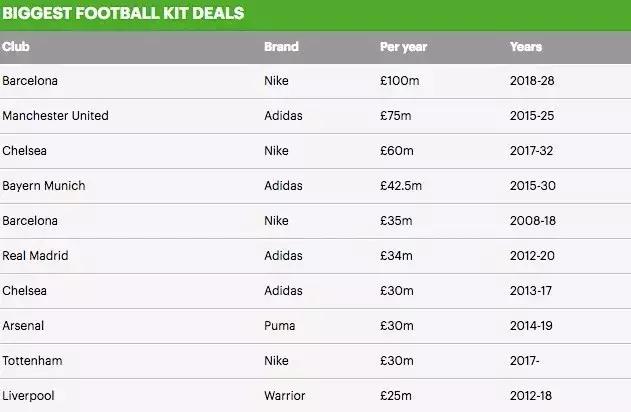Click the Biggest Football Kit Deals title
This screenshot has height=412, width=631.
pyautogui.click(x=122, y=14)
